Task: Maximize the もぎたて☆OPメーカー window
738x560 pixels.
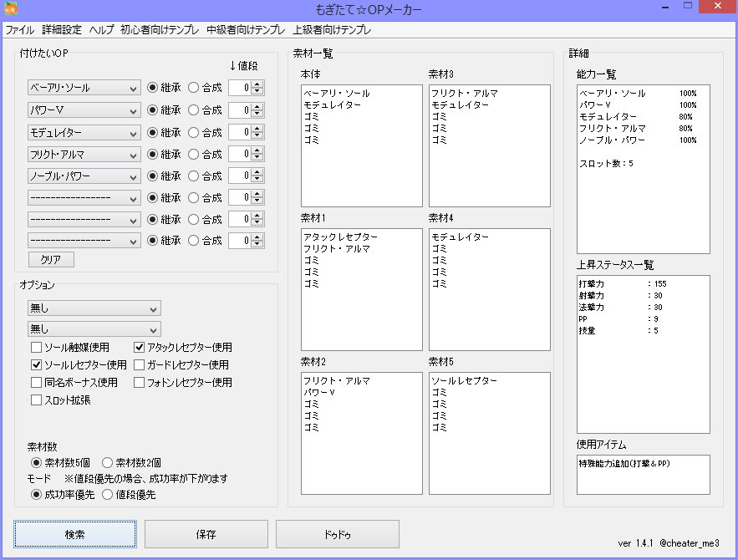Action: point(688,7)
